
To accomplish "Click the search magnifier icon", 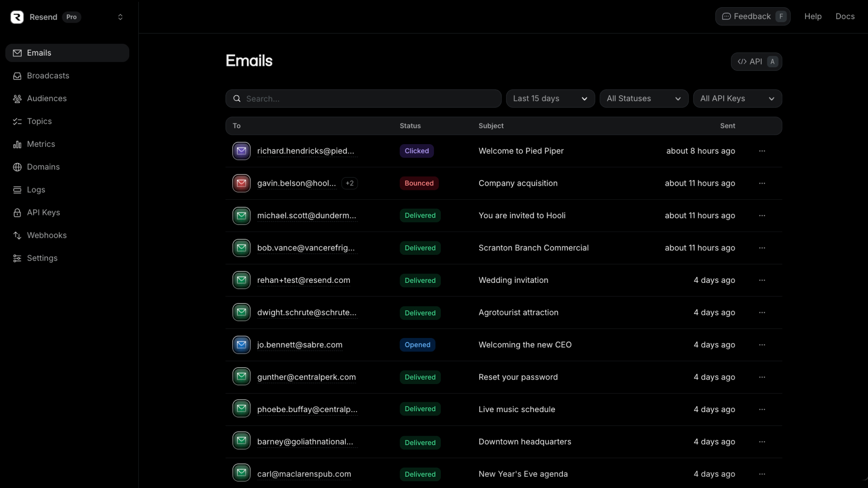I will point(236,99).
